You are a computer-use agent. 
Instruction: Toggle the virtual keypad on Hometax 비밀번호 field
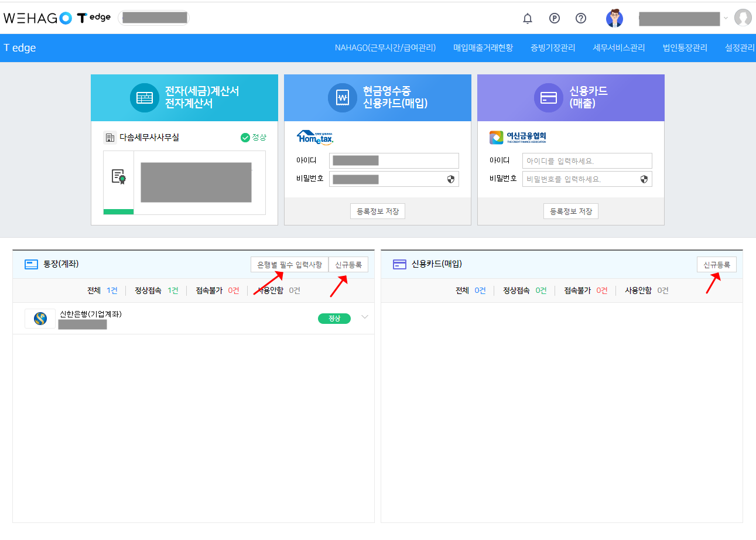click(450, 179)
